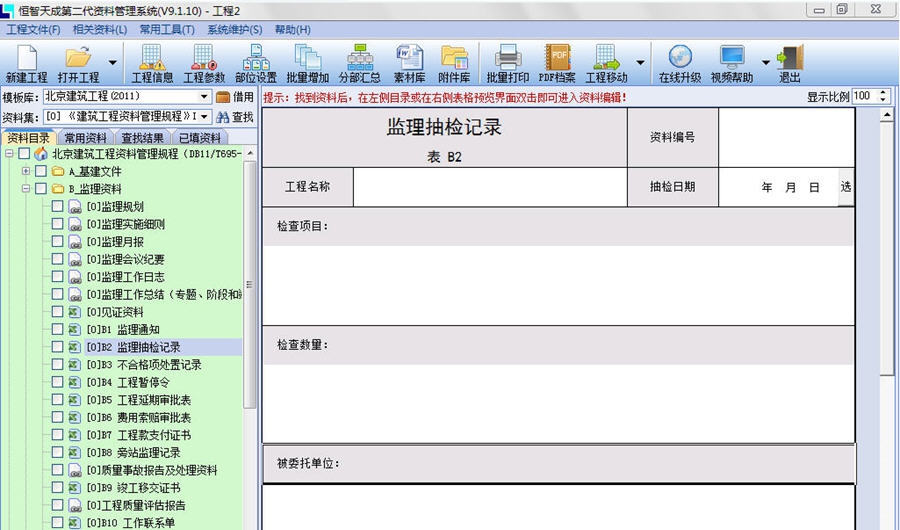Click the 新建工程 toolbar icon
Screen dimensions: 900x530
26,62
